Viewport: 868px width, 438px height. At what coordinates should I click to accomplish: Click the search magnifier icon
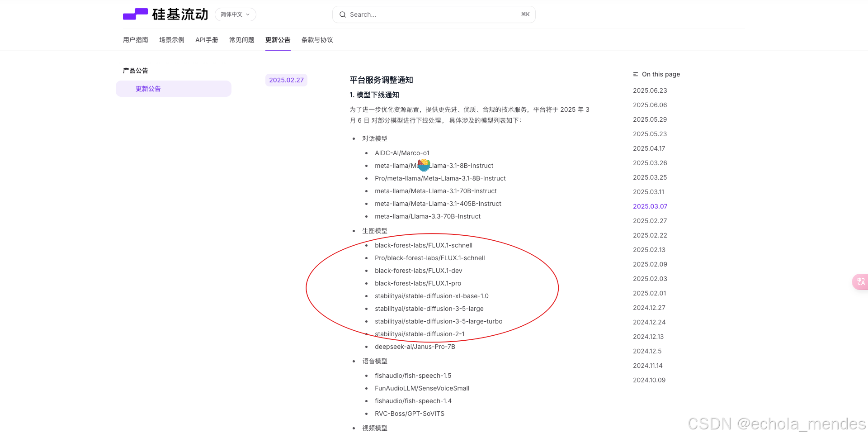(x=343, y=14)
